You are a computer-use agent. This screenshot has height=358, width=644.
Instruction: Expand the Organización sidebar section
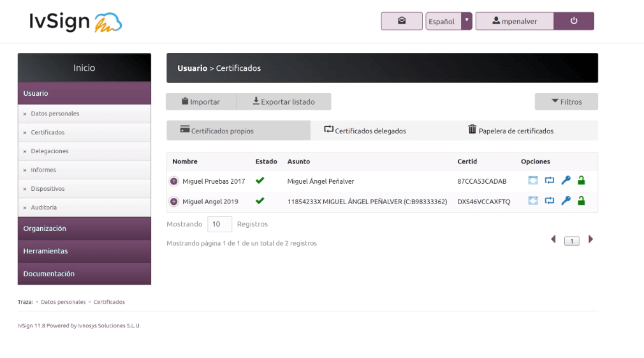point(84,228)
